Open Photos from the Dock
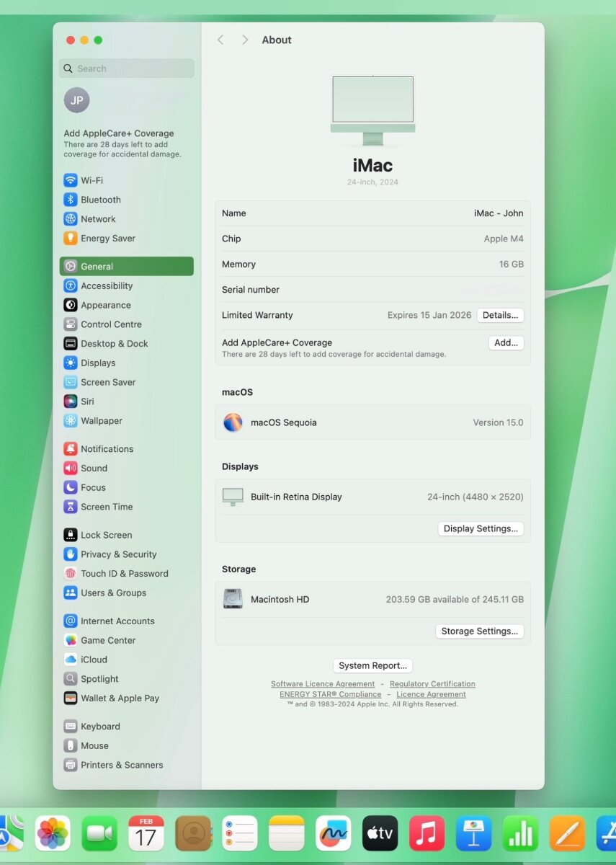The height and width of the screenshot is (865, 616). [53, 833]
